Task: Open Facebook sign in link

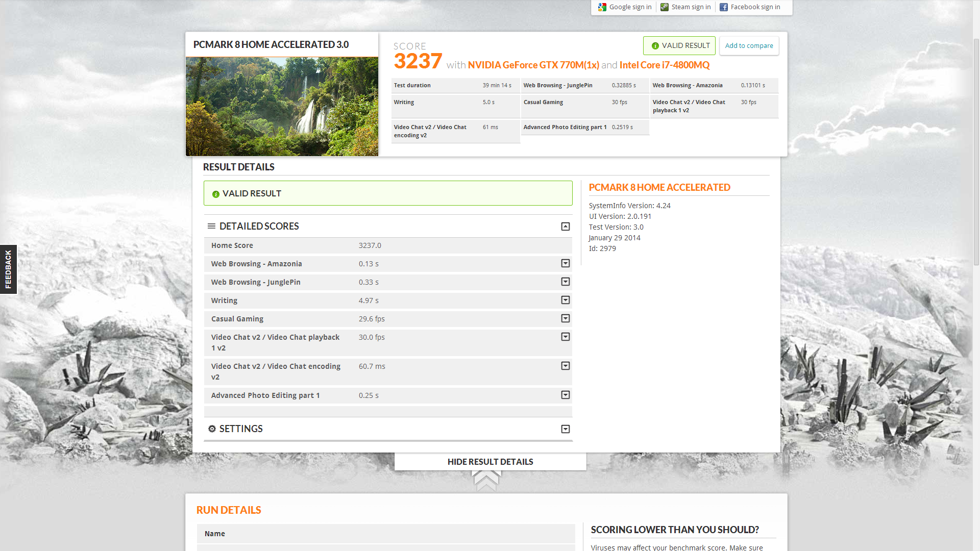Action: tap(755, 7)
